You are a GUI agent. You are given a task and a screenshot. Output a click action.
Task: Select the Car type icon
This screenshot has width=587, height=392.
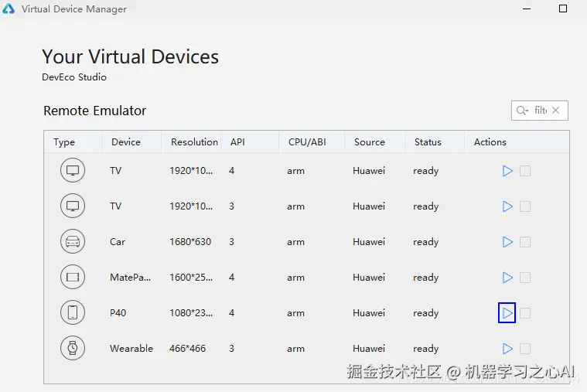click(x=73, y=241)
